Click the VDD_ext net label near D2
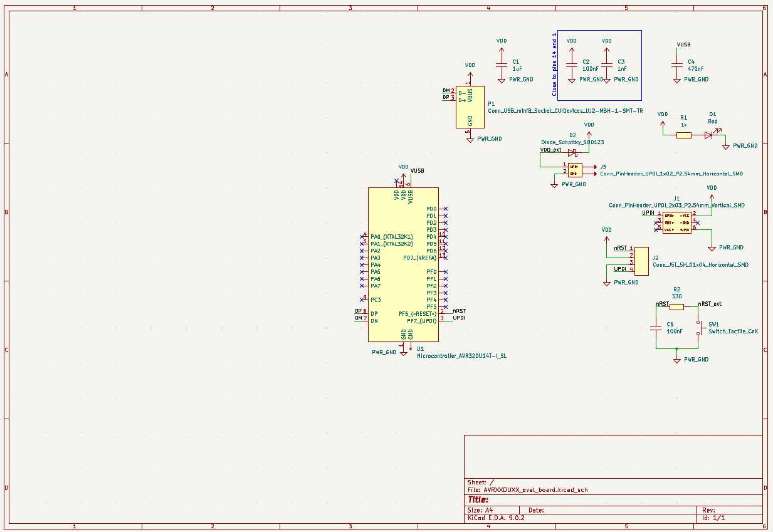The width and height of the screenshot is (773, 532). [x=550, y=150]
